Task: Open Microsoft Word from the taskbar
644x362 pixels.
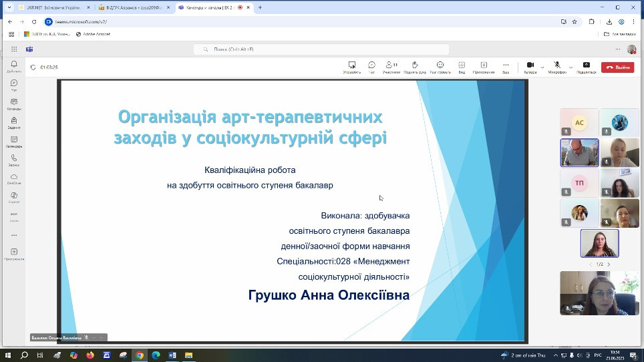Action: coord(172,355)
